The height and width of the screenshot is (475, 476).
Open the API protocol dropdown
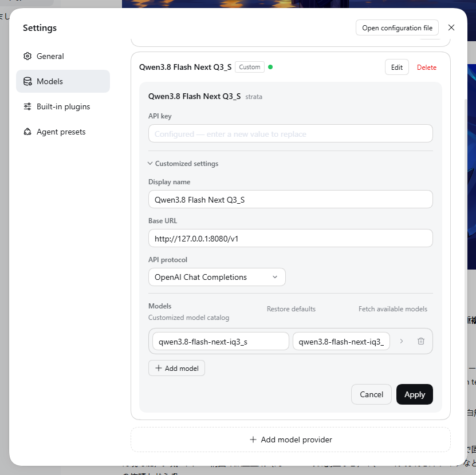[217, 277]
